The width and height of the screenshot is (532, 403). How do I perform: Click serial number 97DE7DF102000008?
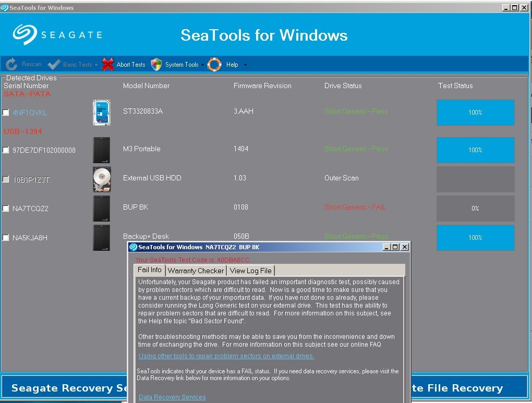click(44, 150)
